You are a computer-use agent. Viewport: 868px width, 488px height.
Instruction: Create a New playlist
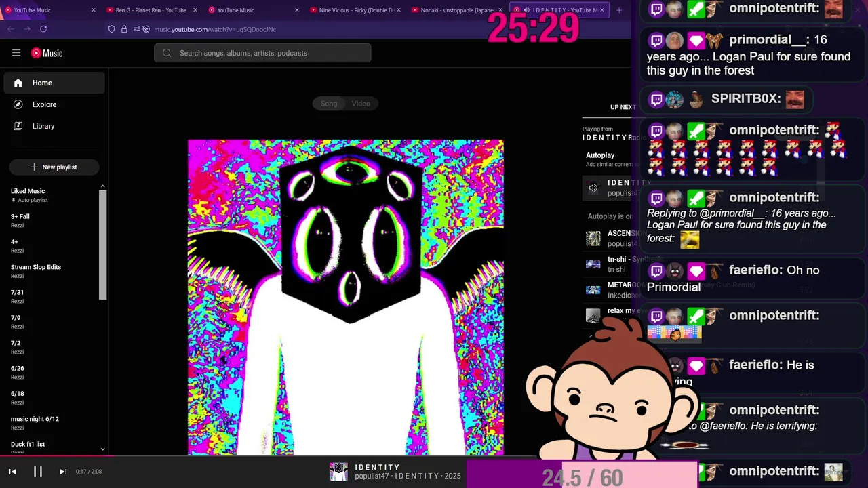(54, 167)
